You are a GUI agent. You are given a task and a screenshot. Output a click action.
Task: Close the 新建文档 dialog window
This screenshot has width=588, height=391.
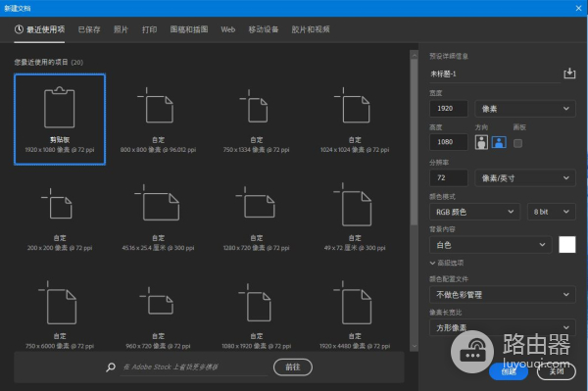coord(578,8)
